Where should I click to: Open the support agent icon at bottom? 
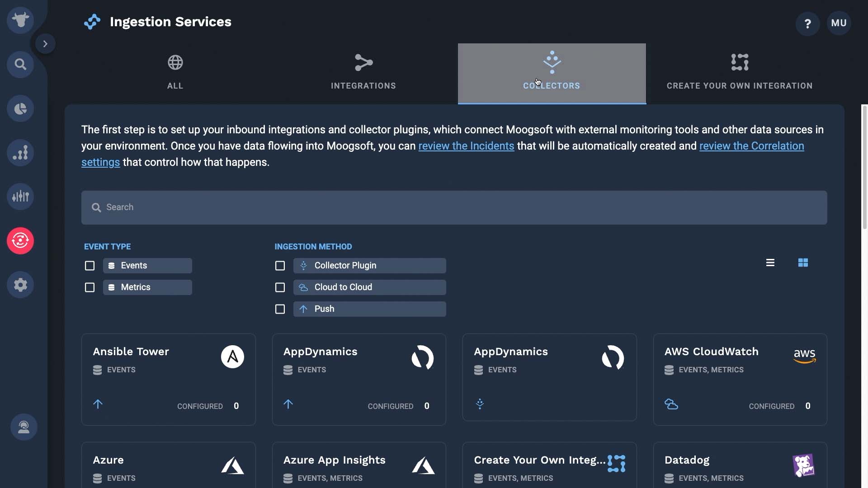click(24, 427)
